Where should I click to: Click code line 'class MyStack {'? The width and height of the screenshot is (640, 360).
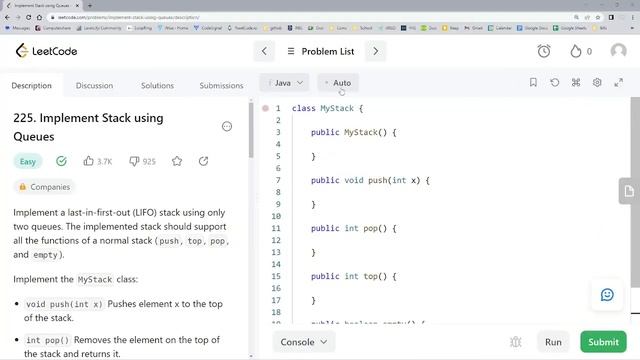[327, 108]
